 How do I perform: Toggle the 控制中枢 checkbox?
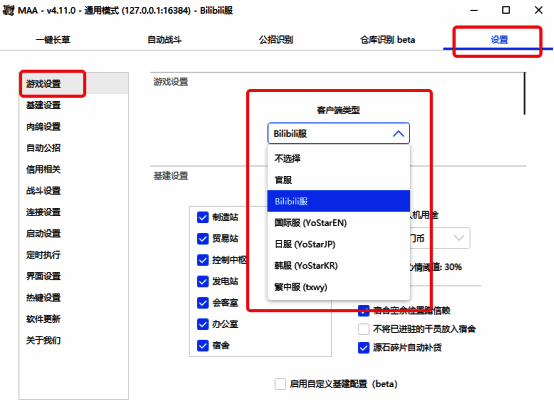[203, 260]
